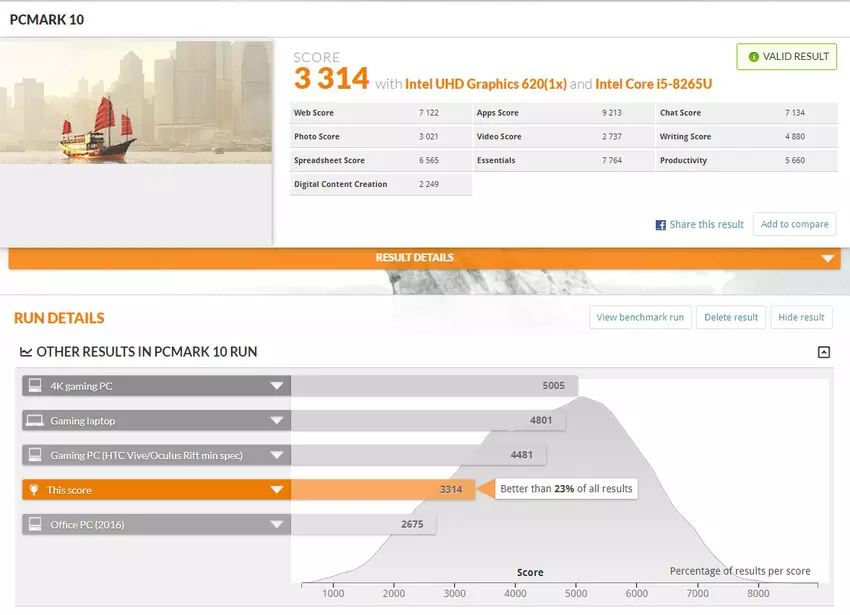This screenshot has height=615, width=850.
Task: Click the trophy icon on This score
Action: (x=35, y=490)
